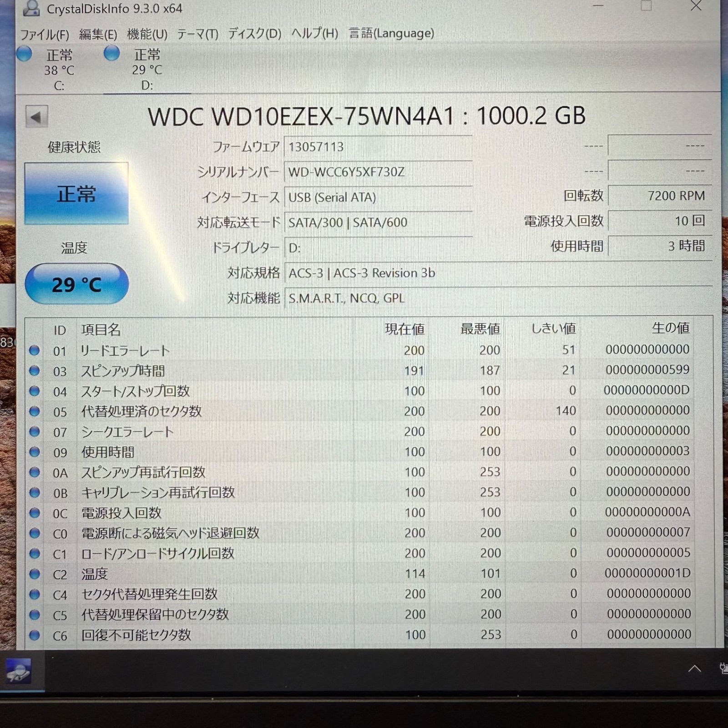
Task: Open the 編集(E) menu
Action: [98, 34]
